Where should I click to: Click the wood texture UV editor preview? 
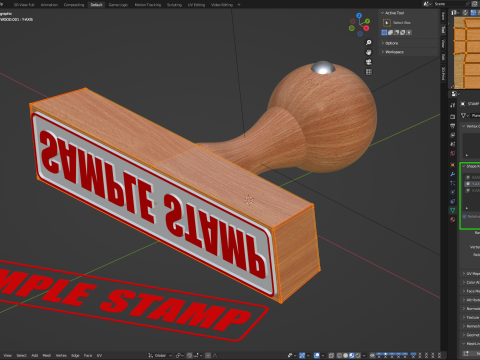[x=467, y=53]
